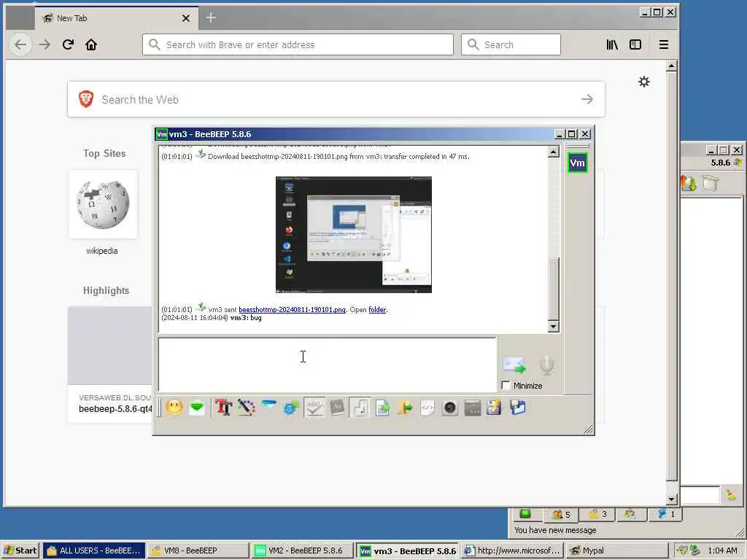Open the beesshottmp-20240811-190101.png link

pyautogui.click(x=292, y=309)
